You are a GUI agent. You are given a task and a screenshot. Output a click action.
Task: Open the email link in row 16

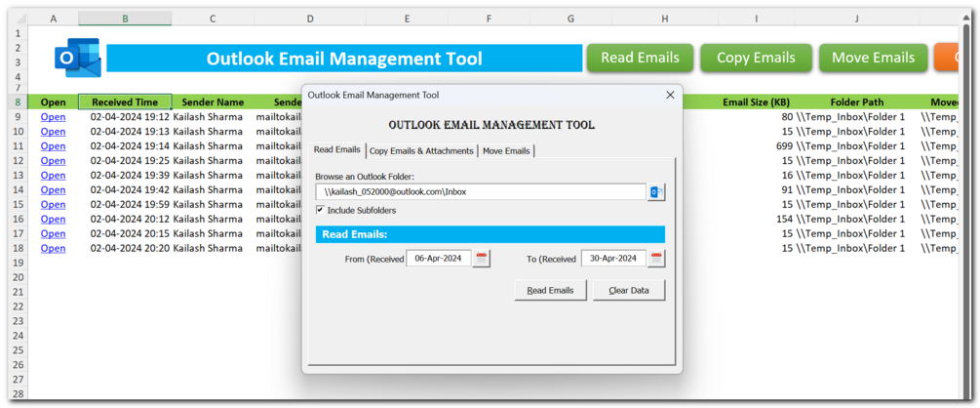pyautogui.click(x=53, y=219)
